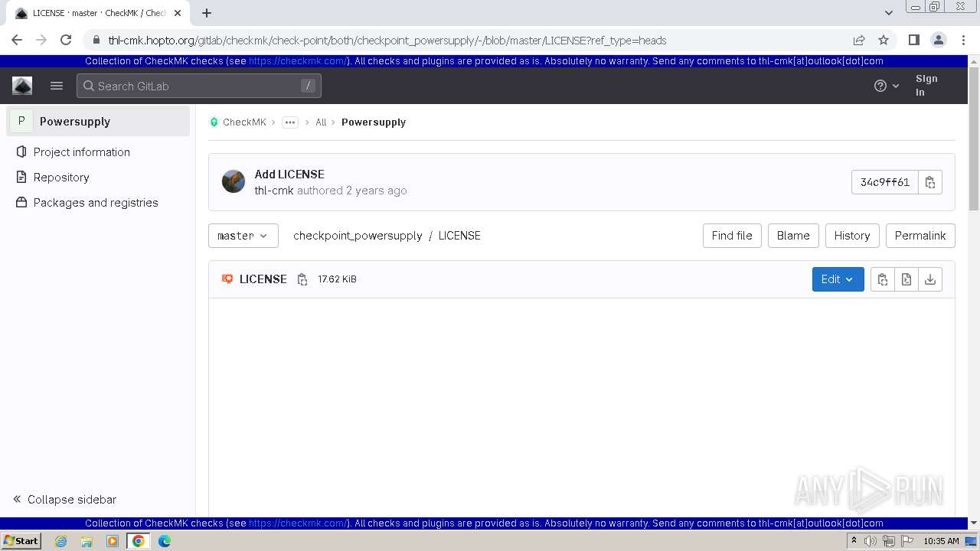
Task: Click the Permalink button
Action: [x=920, y=236]
